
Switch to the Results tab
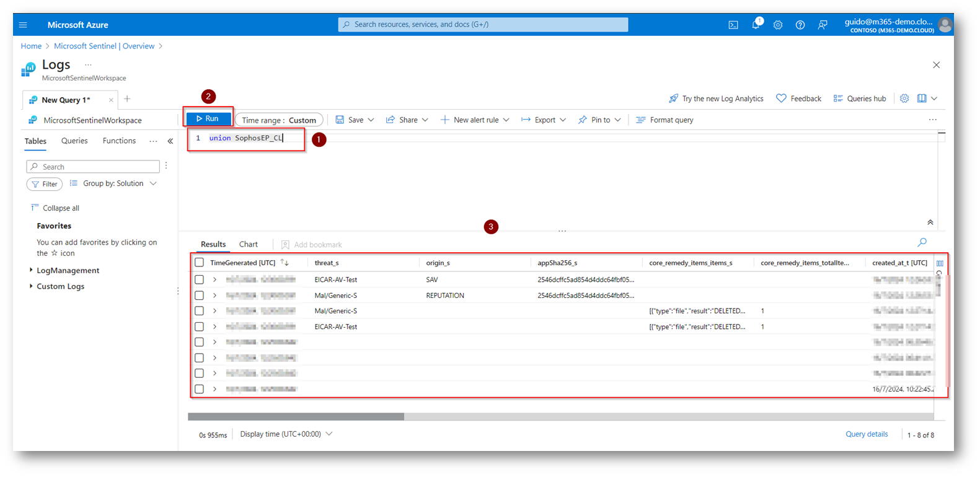point(213,244)
